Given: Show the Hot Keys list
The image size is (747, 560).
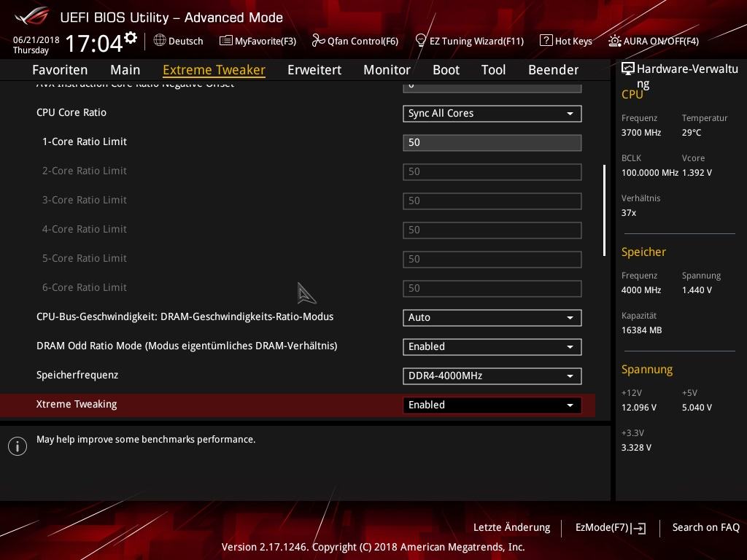Looking at the screenshot, I should tap(566, 41).
